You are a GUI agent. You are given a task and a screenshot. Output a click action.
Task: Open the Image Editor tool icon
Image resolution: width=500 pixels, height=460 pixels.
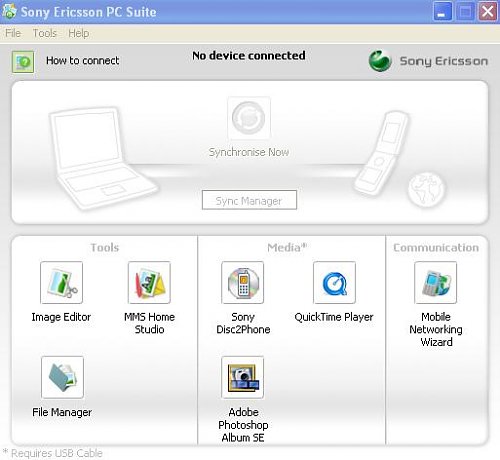coord(61,282)
